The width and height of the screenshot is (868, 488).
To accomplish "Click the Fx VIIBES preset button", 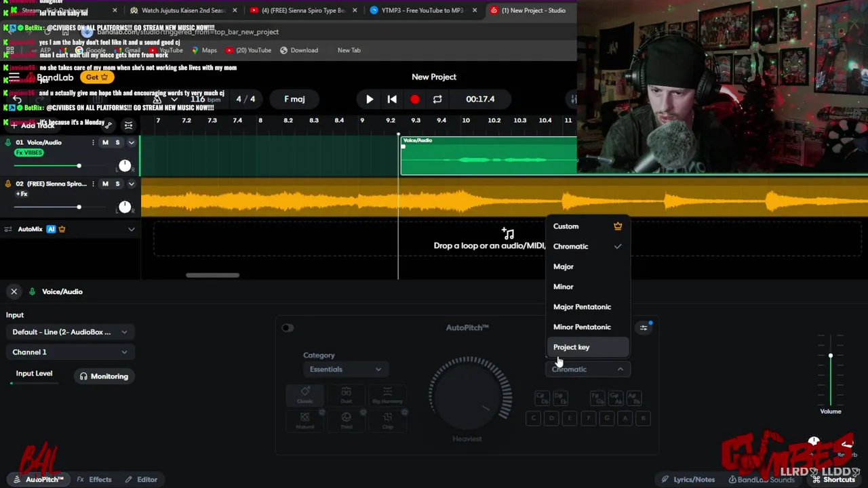I will [x=28, y=152].
